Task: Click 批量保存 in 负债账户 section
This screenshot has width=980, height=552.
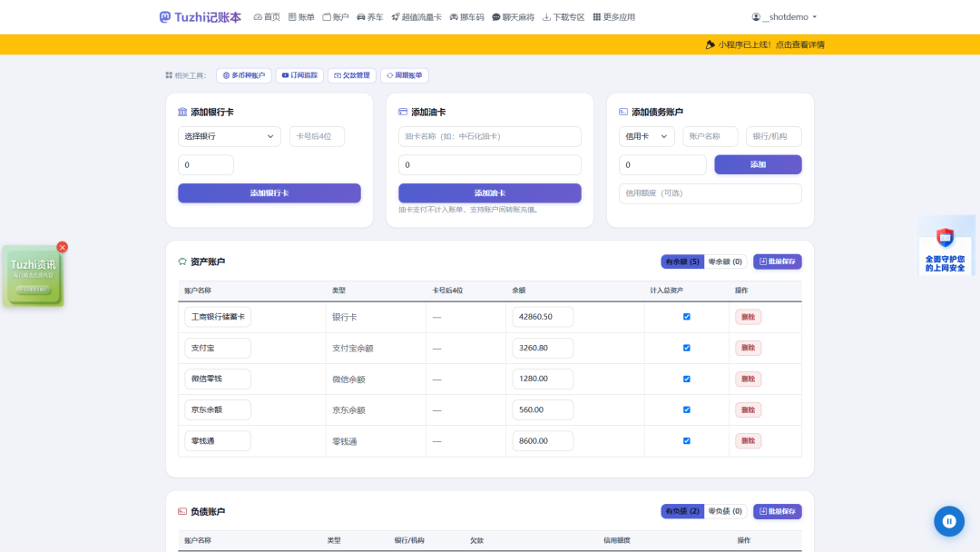Action: (x=778, y=511)
